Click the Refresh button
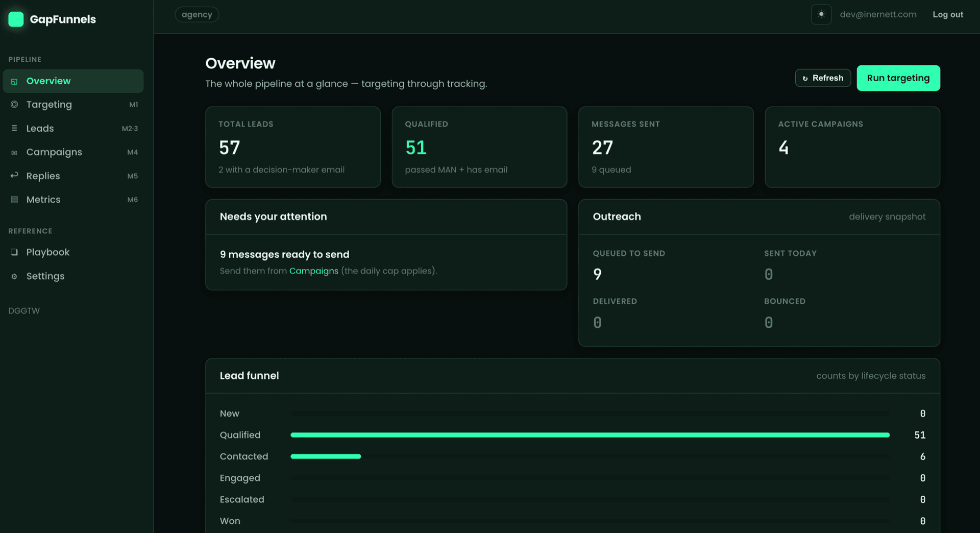This screenshot has height=533, width=980. click(x=823, y=78)
